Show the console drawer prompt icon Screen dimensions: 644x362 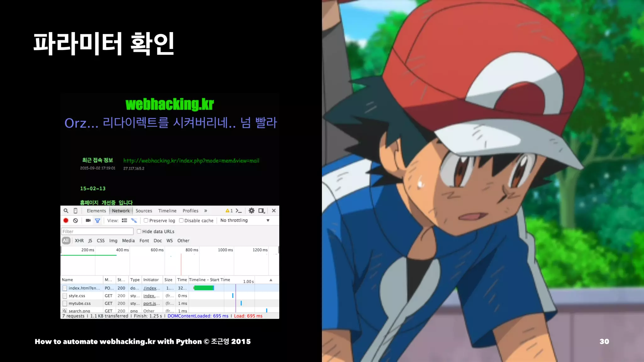coord(239,211)
